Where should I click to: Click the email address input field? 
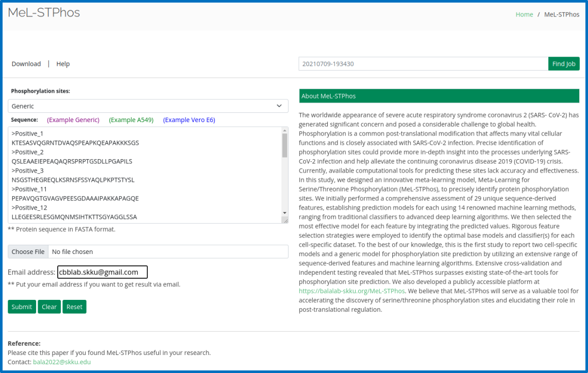(x=102, y=272)
